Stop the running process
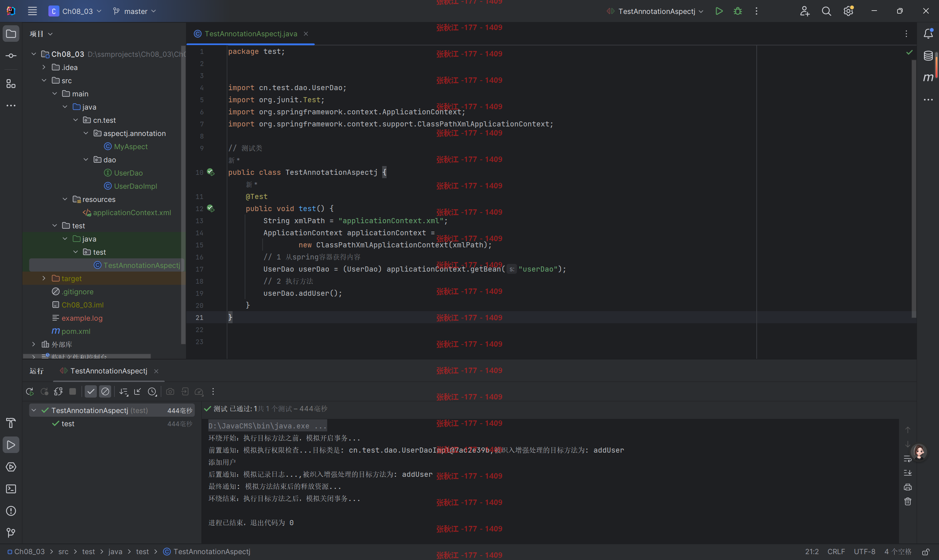 pos(73,392)
